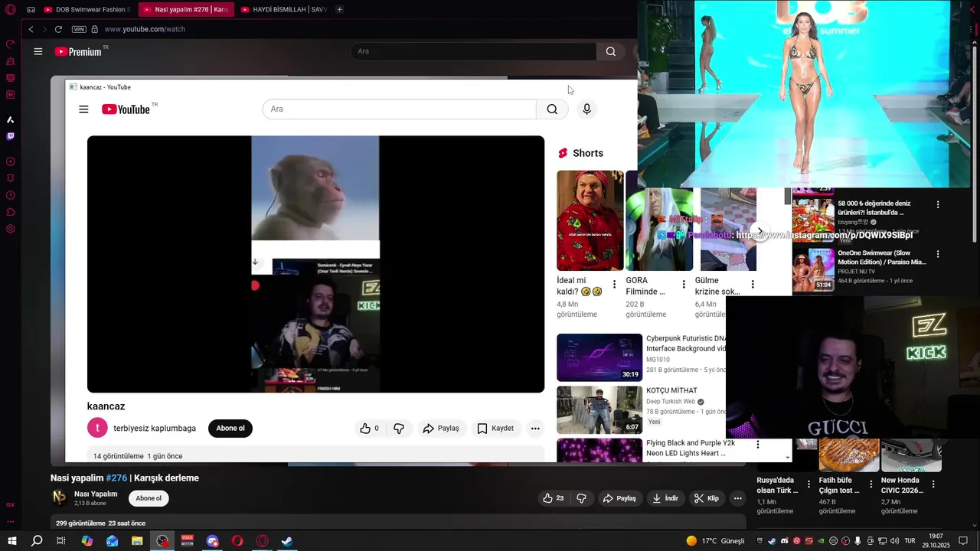Image resolution: width=980 pixels, height=551 pixels.
Task: Open options for GORA Filminde short
Action: click(683, 285)
